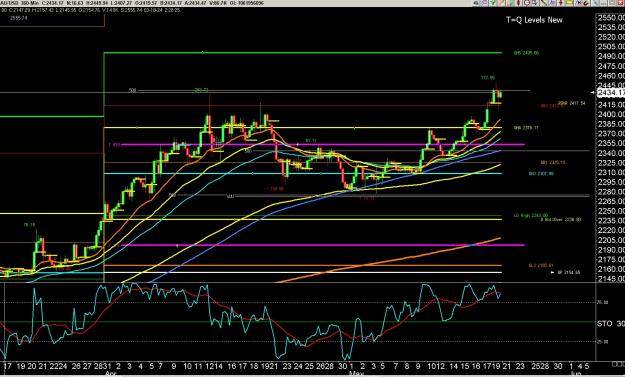The height and width of the screenshot is (377, 625).
Task: Click the 2550.00 price axis label
Action: [x=611, y=18]
